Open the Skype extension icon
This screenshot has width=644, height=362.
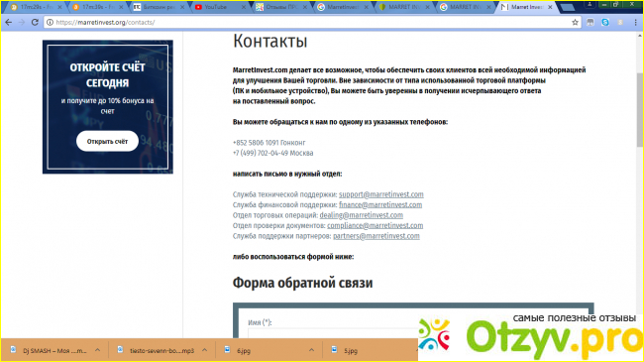(x=605, y=22)
